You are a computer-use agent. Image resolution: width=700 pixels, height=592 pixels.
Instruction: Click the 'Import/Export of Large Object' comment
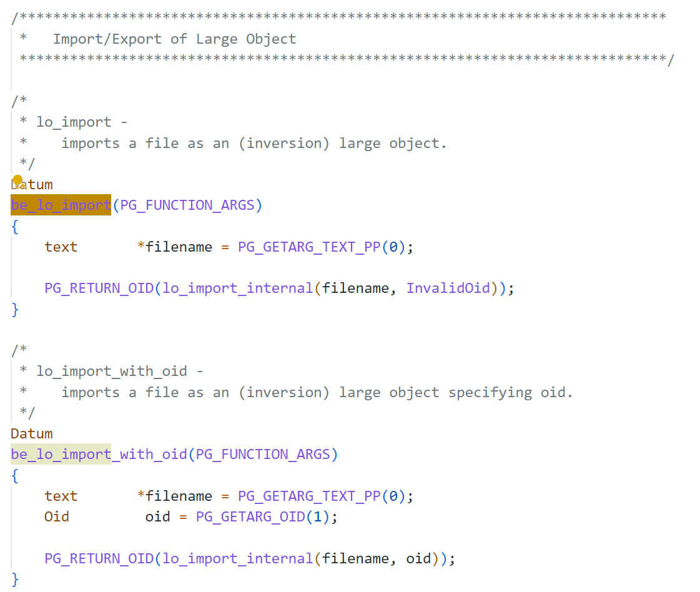175,39
